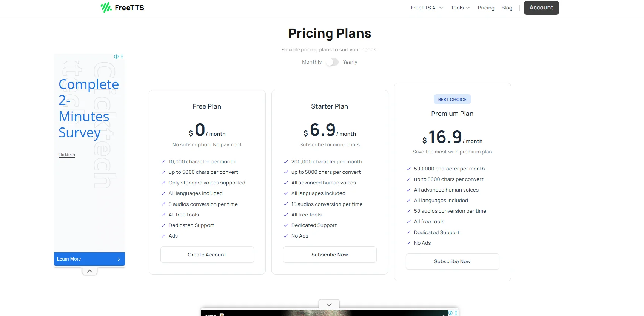Subscribe Now to the Premium Plan

coord(452,261)
